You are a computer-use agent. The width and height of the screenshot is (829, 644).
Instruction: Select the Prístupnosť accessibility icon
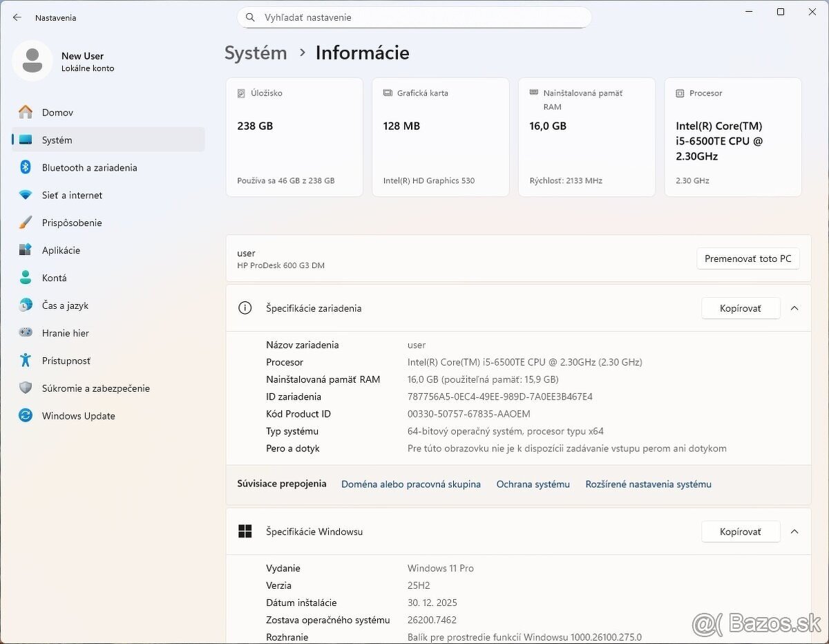tap(26, 361)
